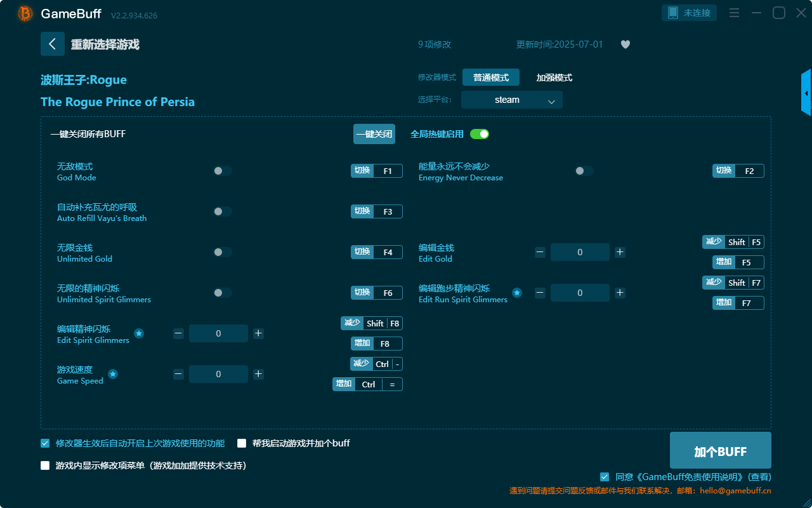Decrease Edit Spirit Glimmers with minus

tap(178, 333)
